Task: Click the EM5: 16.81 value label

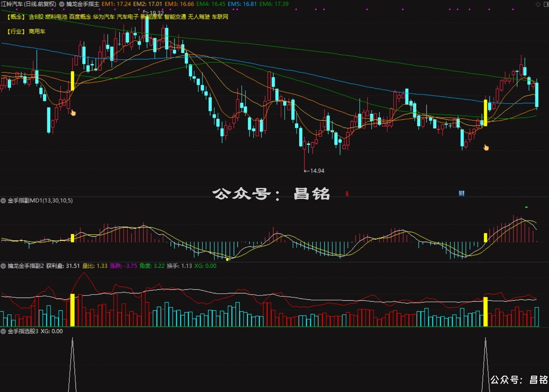Action: [242, 4]
